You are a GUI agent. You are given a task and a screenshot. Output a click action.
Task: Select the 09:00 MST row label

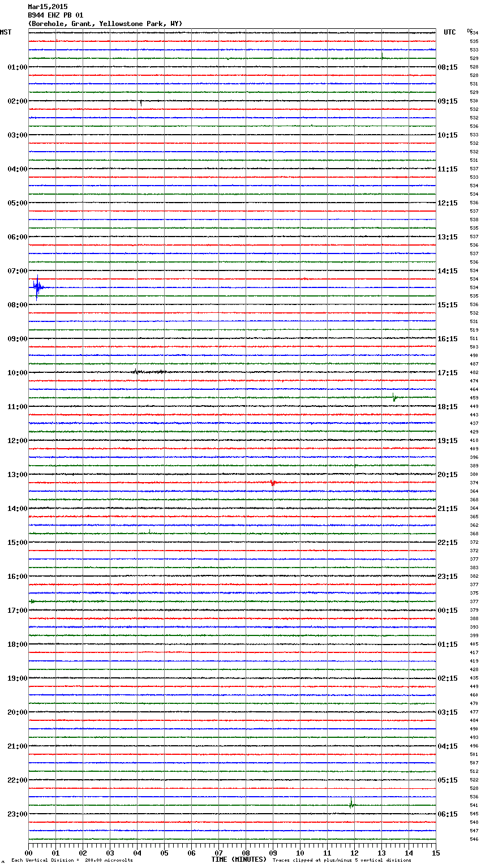(18, 339)
